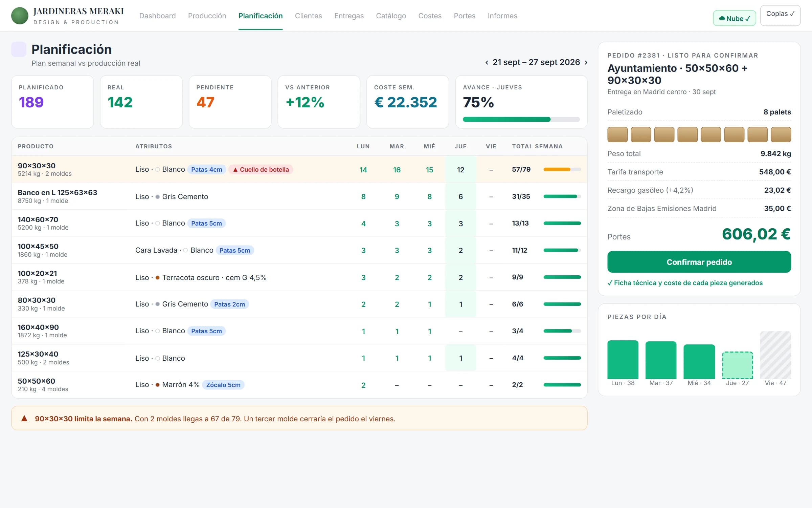
Task: Click the Coste sem. € 22.352 card
Action: (408, 102)
